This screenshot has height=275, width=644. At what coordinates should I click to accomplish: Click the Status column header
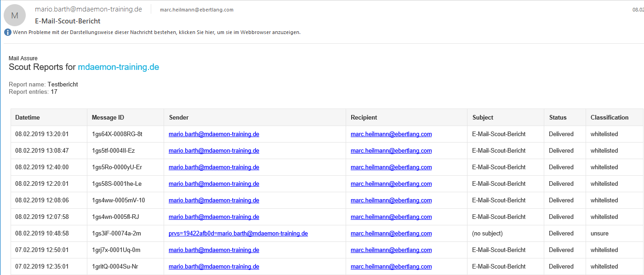click(x=558, y=118)
